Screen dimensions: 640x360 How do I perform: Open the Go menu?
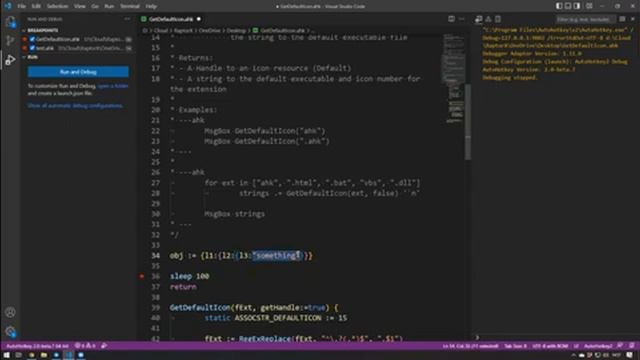(95, 6)
